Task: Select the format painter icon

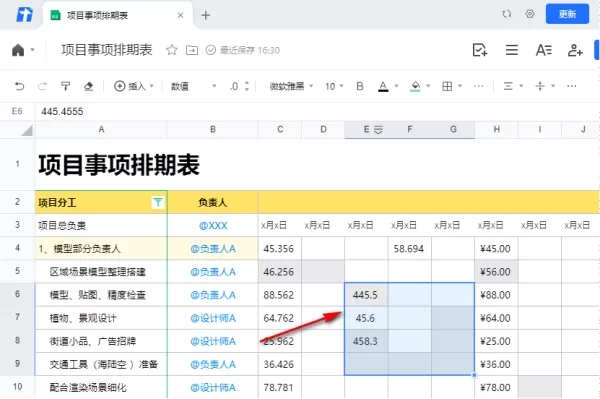Action: click(65, 86)
